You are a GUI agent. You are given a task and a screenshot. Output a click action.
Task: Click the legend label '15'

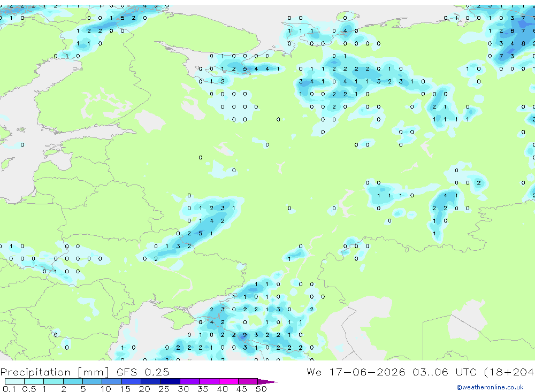point(125,389)
